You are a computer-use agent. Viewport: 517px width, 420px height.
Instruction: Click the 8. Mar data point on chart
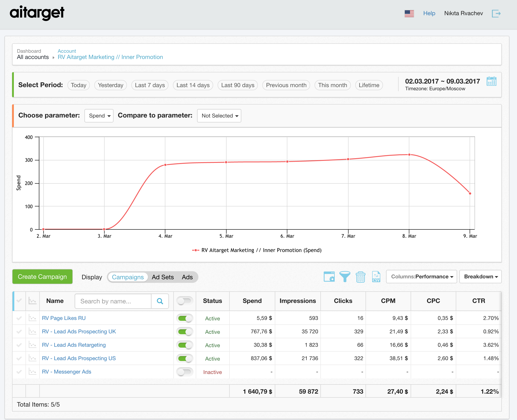pos(409,155)
